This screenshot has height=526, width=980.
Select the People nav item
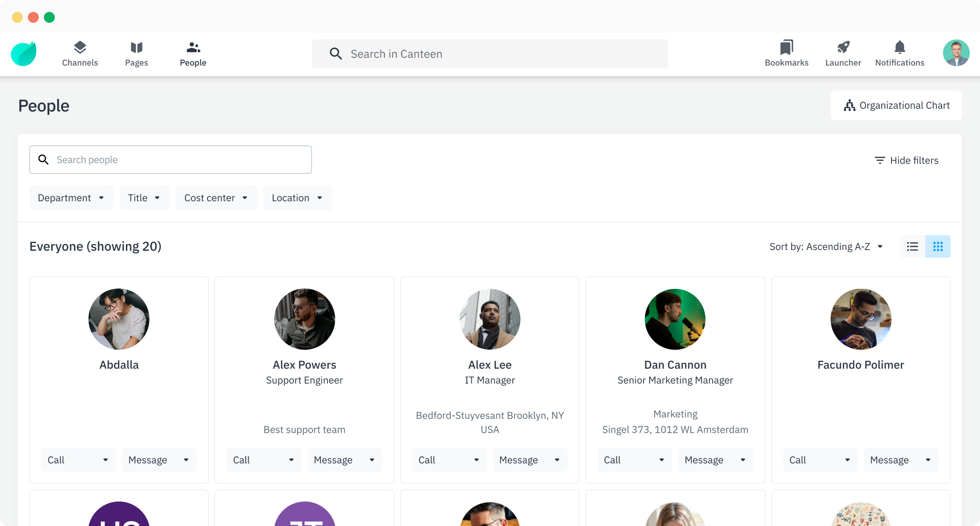[x=193, y=54]
